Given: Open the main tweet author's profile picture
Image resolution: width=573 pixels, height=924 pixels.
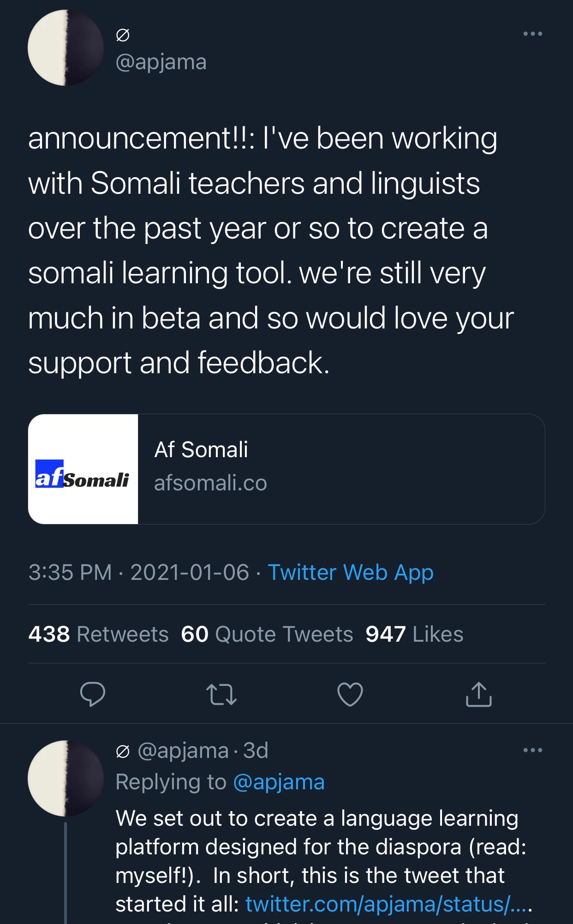Looking at the screenshot, I should click(x=66, y=48).
